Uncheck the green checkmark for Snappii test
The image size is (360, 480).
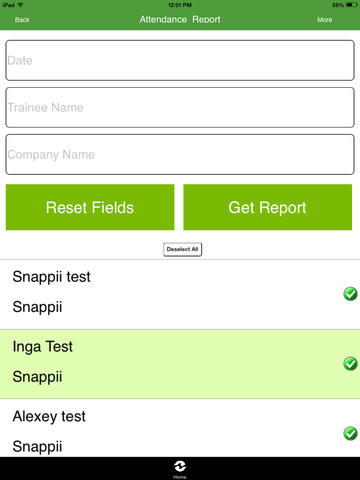pos(350,294)
